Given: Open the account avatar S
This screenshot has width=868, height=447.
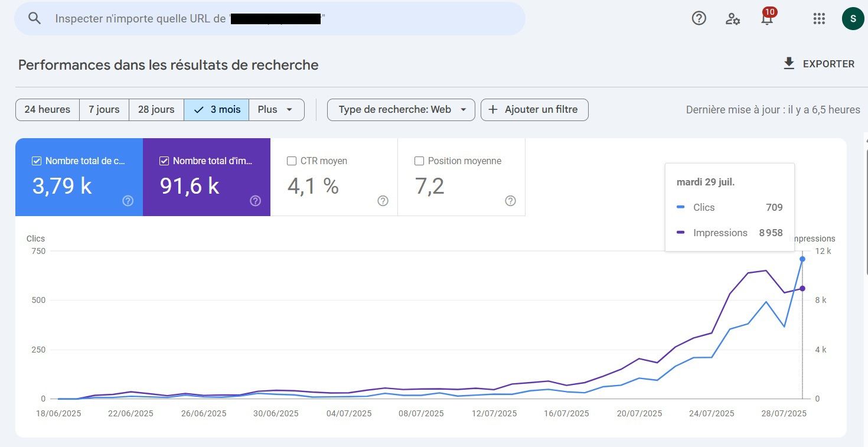Looking at the screenshot, I should 853,18.
